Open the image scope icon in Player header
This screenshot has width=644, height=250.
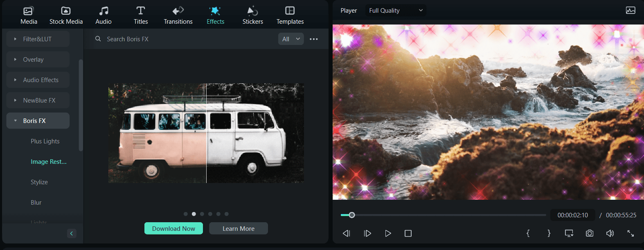630,11
